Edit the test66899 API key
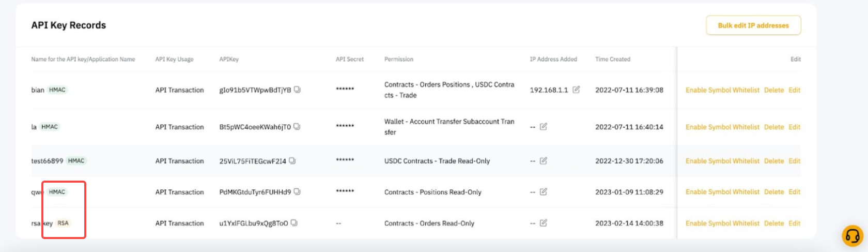This screenshot has height=252, width=868. [x=794, y=161]
